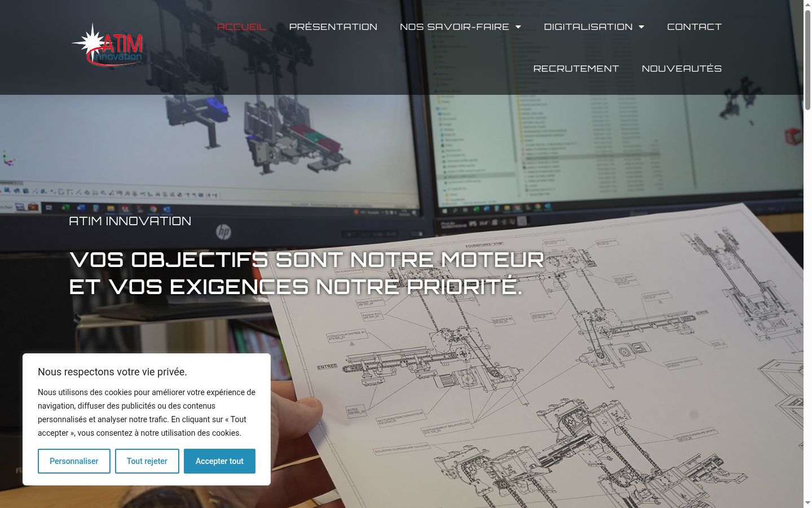Click 'Nous respectons votre vie privée.' heading

[112, 372]
